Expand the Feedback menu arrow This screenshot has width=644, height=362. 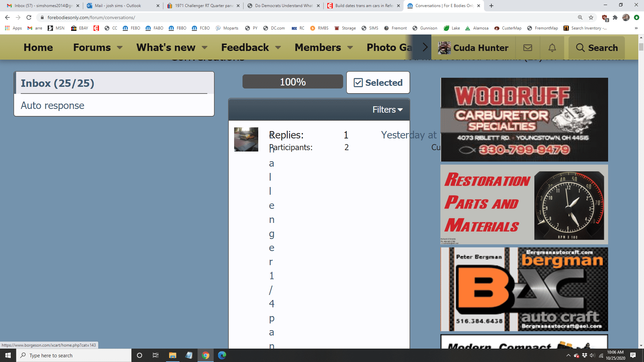278,48
